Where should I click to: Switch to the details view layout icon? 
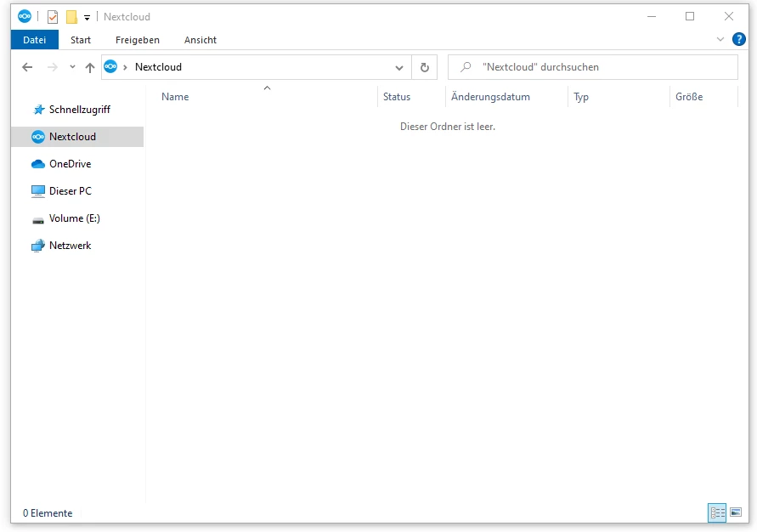tap(717, 512)
